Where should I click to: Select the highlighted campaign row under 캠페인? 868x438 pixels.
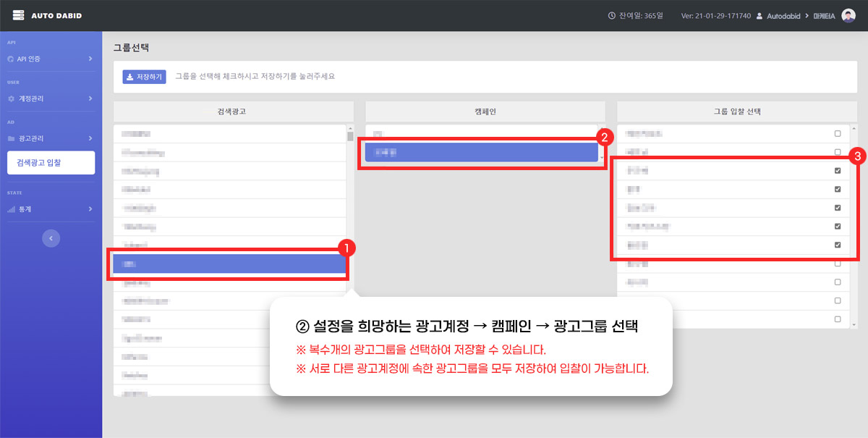(481, 152)
